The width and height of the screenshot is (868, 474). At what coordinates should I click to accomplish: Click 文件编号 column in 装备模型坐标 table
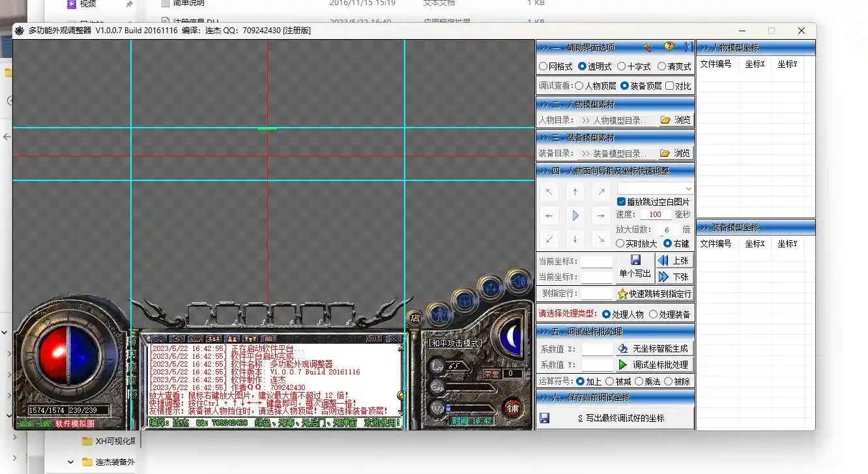(716, 244)
